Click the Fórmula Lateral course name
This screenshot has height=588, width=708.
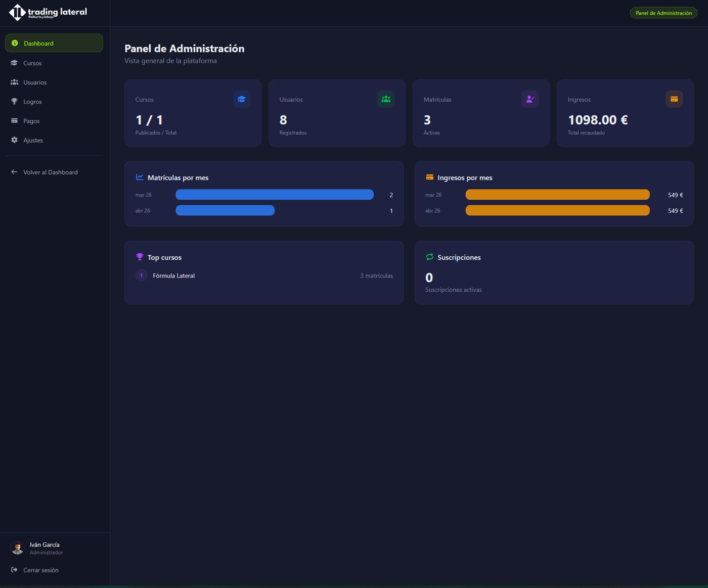173,276
